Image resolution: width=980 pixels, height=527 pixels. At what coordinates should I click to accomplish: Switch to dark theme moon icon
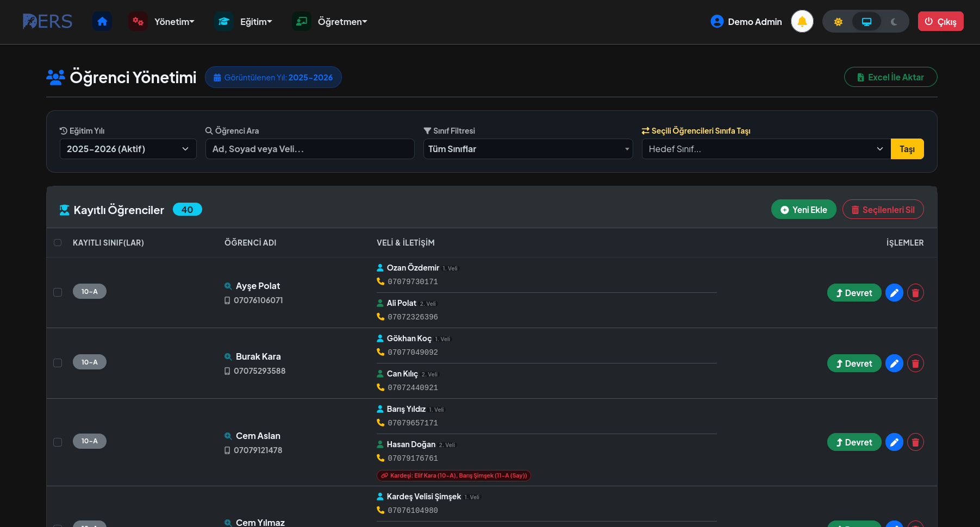coord(894,22)
